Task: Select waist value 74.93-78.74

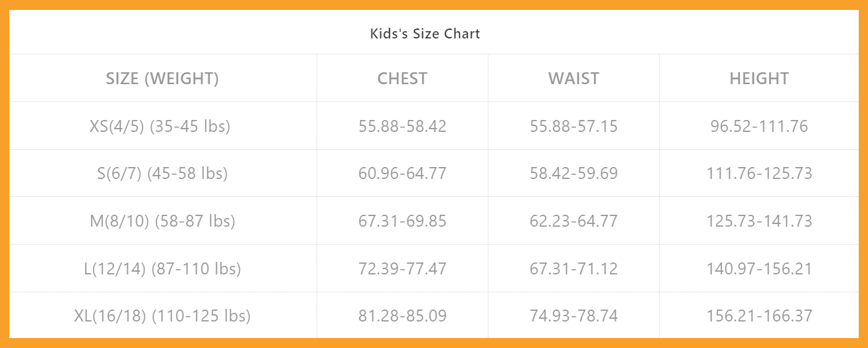Action: click(x=573, y=316)
